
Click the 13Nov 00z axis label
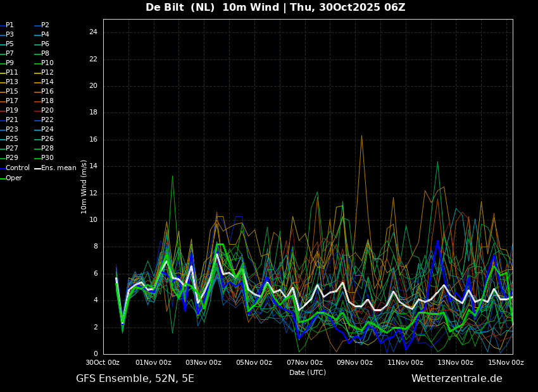click(455, 363)
